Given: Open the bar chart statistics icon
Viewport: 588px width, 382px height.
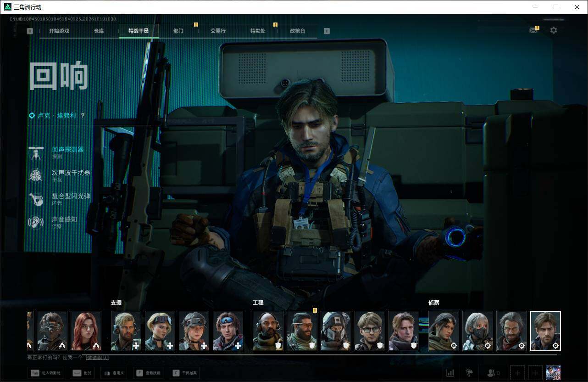Looking at the screenshot, I should [450, 373].
